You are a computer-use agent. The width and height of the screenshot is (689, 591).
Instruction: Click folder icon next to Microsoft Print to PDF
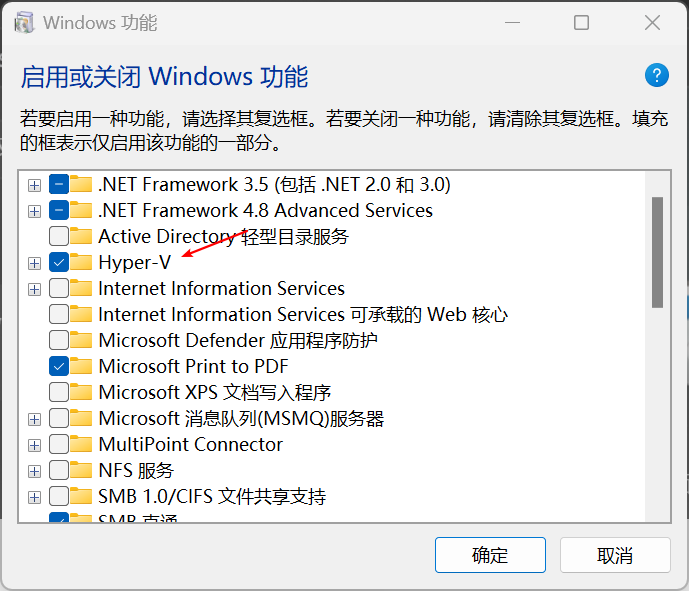tap(82, 366)
